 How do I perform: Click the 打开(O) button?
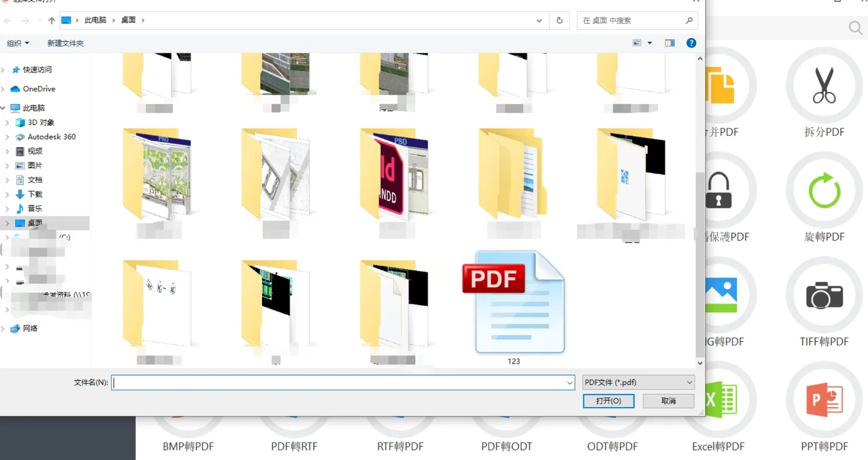click(609, 401)
